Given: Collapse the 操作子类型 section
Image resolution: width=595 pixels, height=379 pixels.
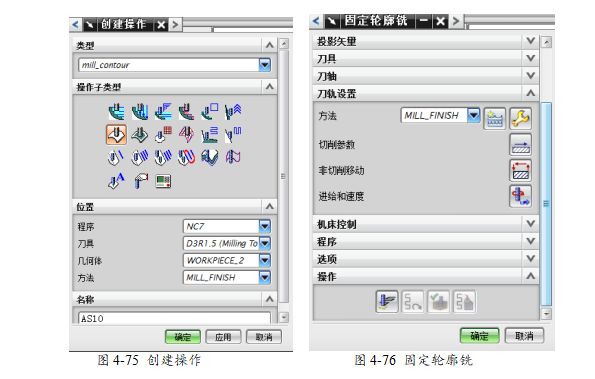Looking at the screenshot, I should click(x=270, y=86).
